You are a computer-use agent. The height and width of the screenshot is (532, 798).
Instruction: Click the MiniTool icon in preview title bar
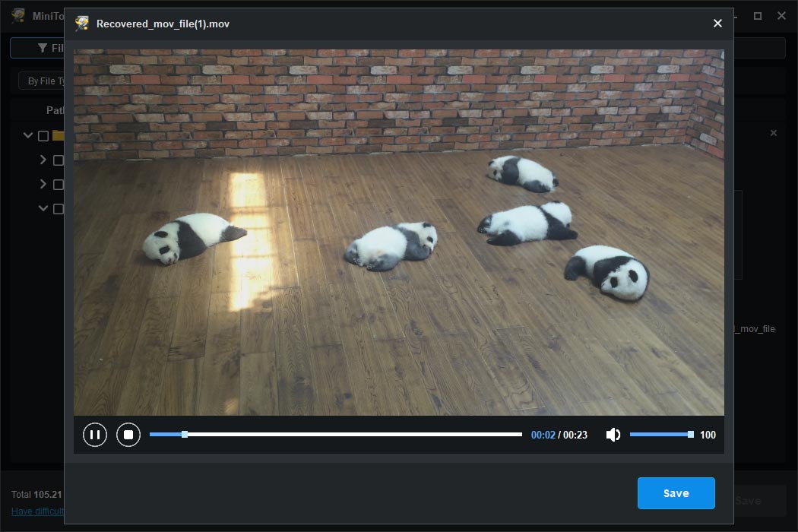point(82,24)
